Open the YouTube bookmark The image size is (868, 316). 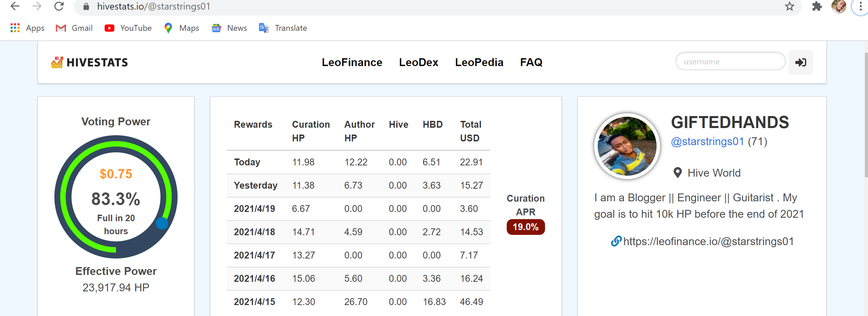point(128,28)
